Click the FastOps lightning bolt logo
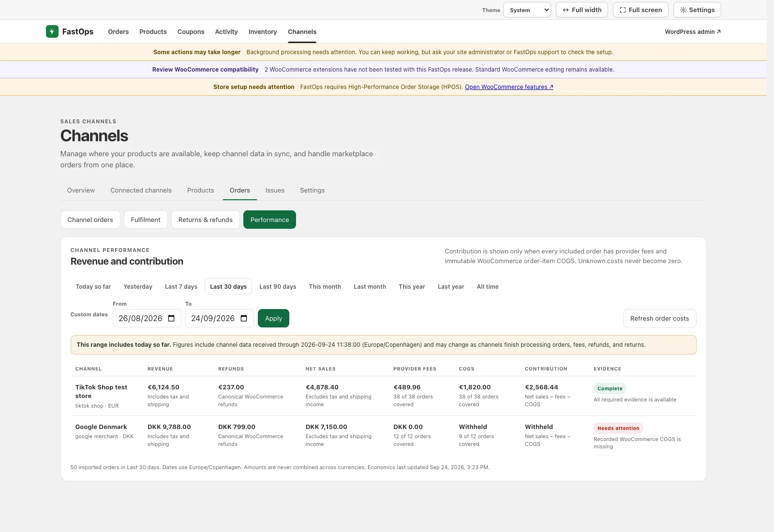The height and width of the screenshot is (532, 774). point(52,31)
